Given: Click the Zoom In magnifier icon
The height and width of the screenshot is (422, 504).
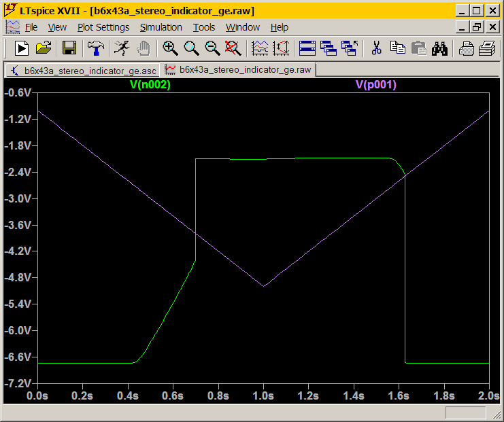Looking at the screenshot, I should pos(170,48).
